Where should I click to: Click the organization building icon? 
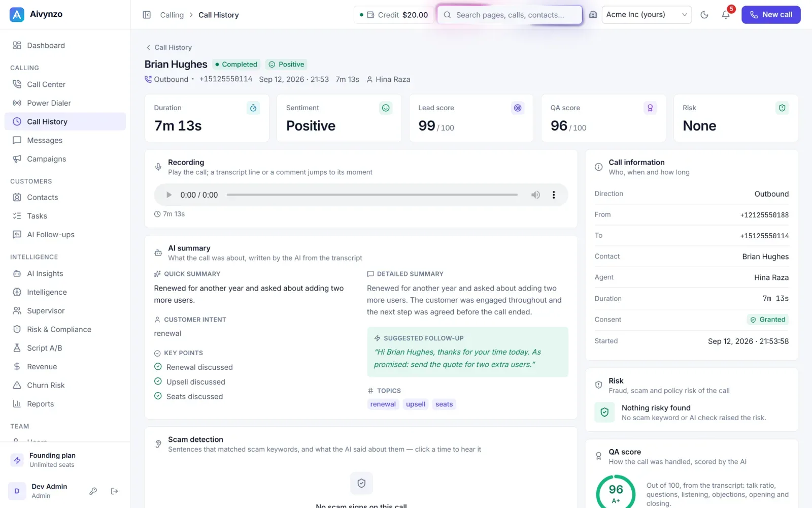593,15
